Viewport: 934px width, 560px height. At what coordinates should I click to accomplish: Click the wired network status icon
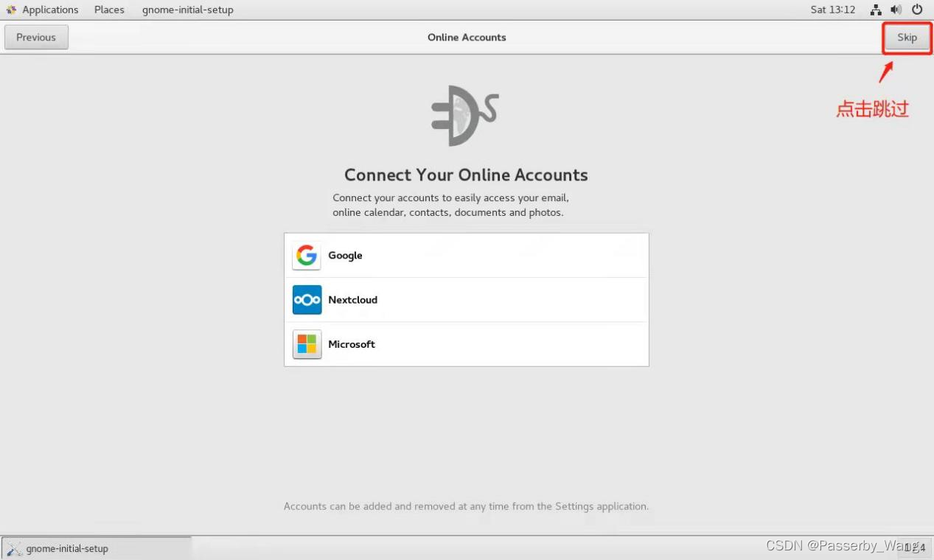pyautogui.click(x=876, y=10)
